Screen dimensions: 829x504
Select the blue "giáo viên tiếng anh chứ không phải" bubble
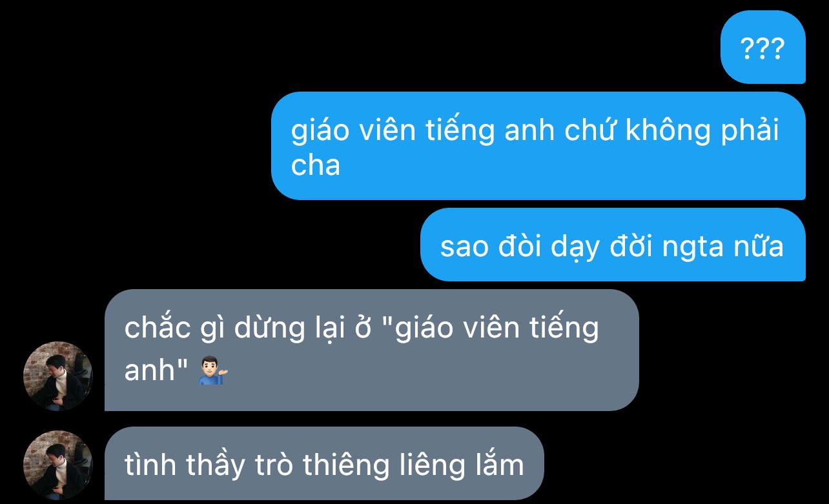pyautogui.click(x=538, y=146)
